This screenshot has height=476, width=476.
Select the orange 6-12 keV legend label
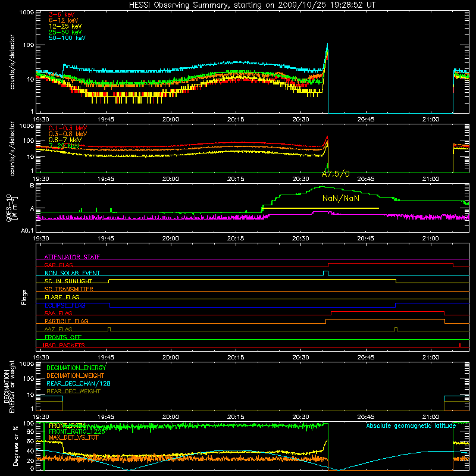point(63,20)
